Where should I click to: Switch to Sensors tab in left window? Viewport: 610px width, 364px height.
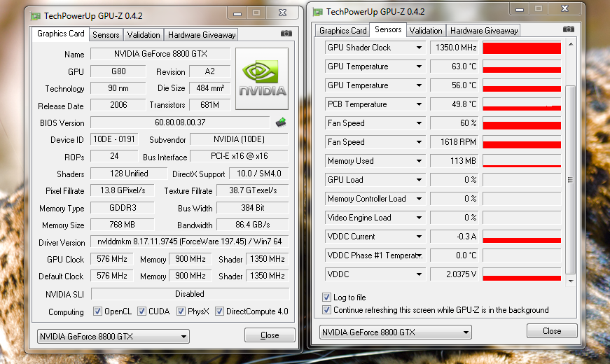106,35
